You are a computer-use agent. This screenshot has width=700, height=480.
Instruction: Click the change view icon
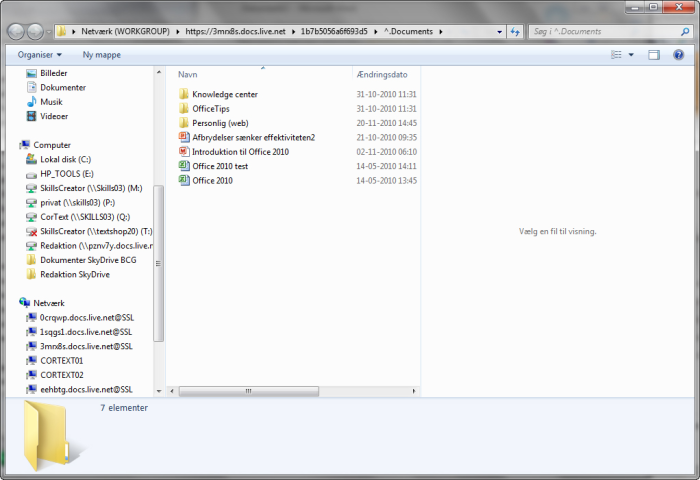[617, 55]
